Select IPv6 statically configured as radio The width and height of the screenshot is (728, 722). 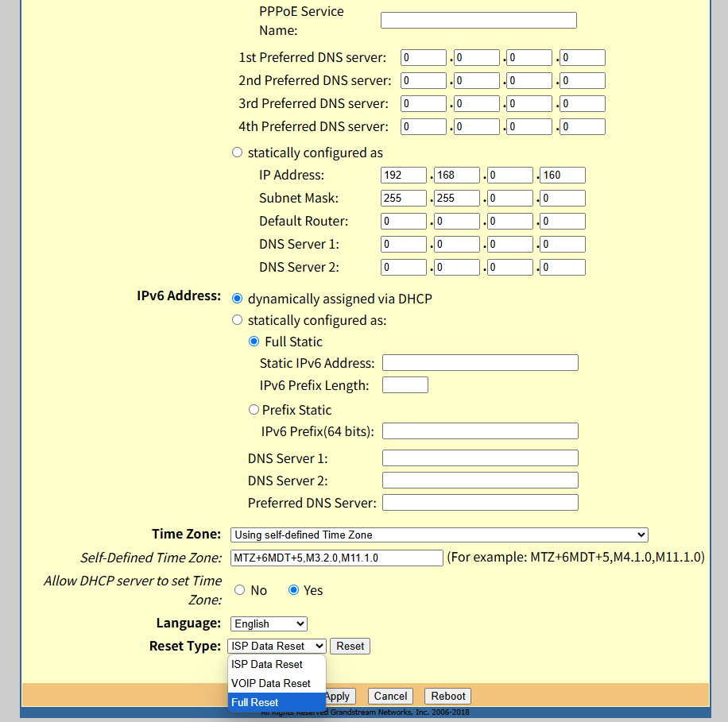(238, 320)
